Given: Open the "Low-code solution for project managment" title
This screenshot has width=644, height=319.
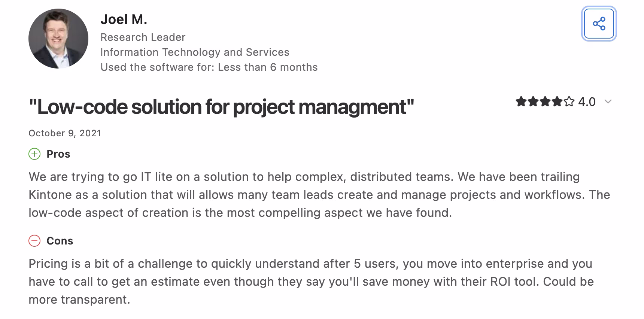Looking at the screenshot, I should [221, 107].
